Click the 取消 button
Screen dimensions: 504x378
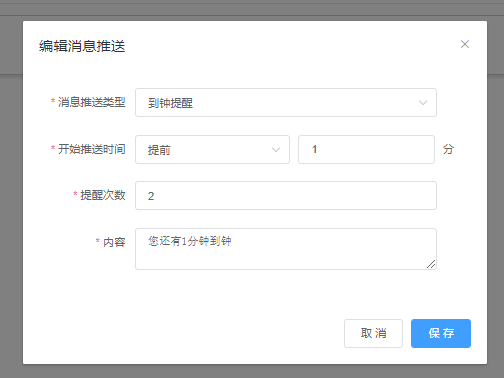pyautogui.click(x=373, y=333)
